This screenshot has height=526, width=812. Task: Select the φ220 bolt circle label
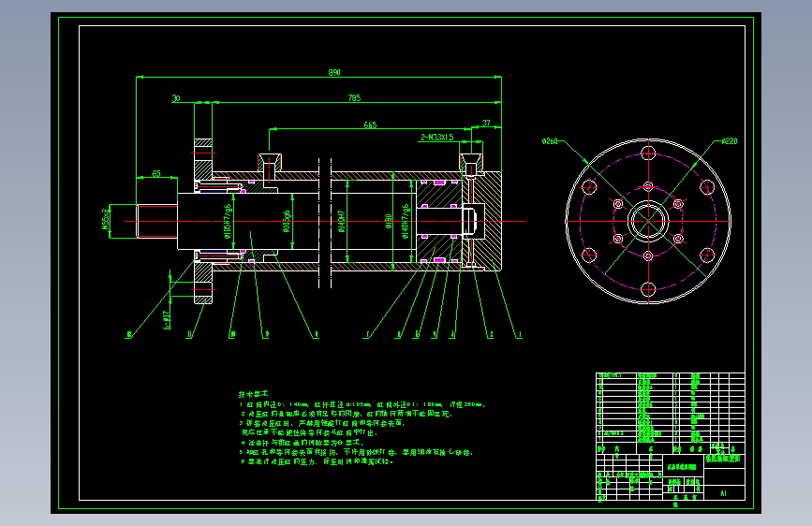[x=730, y=140]
